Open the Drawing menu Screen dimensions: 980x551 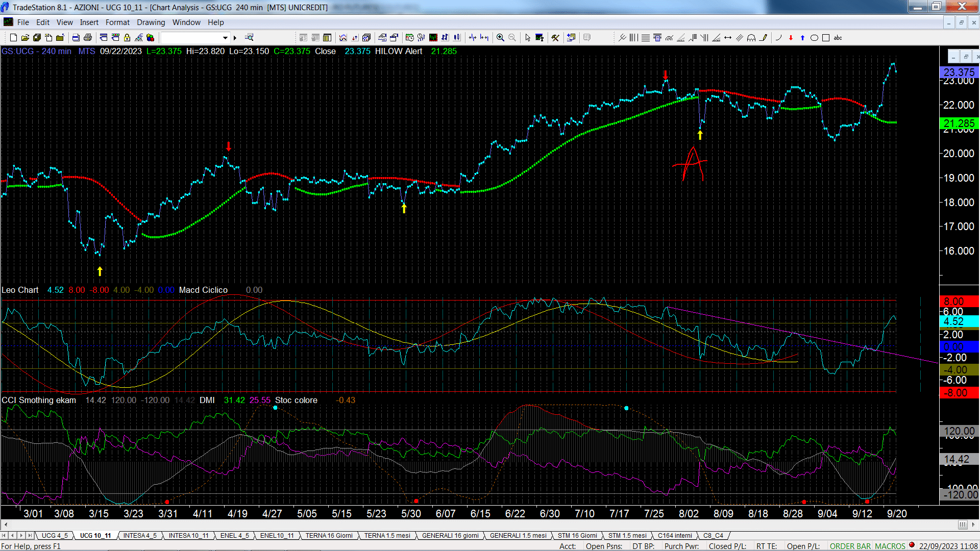[151, 22]
